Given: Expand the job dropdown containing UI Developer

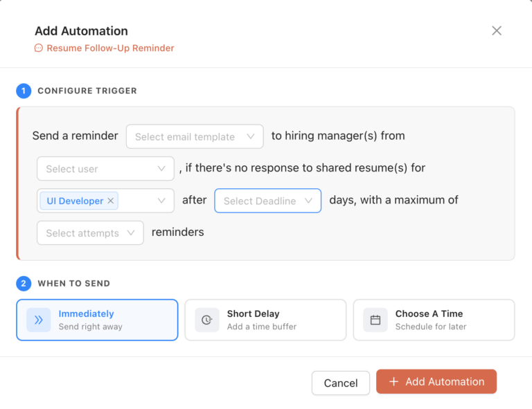Looking at the screenshot, I should pyautogui.click(x=105, y=201).
